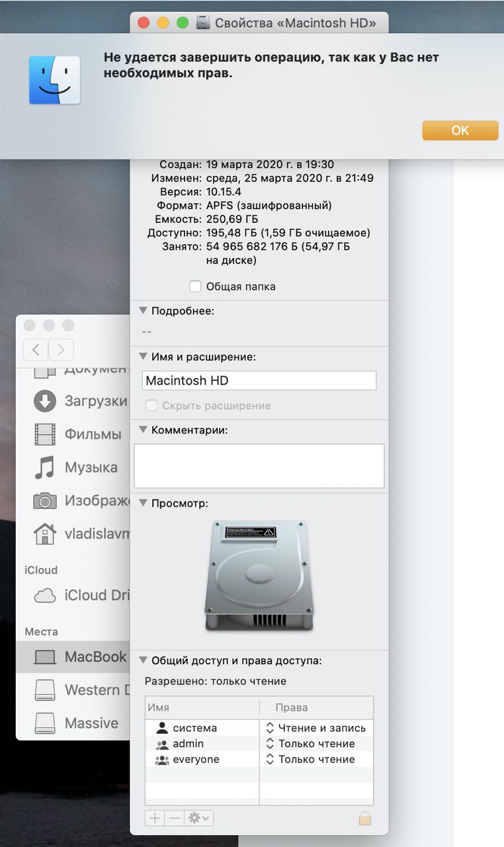The width and height of the screenshot is (504, 847).
Task: Collapse the Подробнее section
Action: point(143,310)
